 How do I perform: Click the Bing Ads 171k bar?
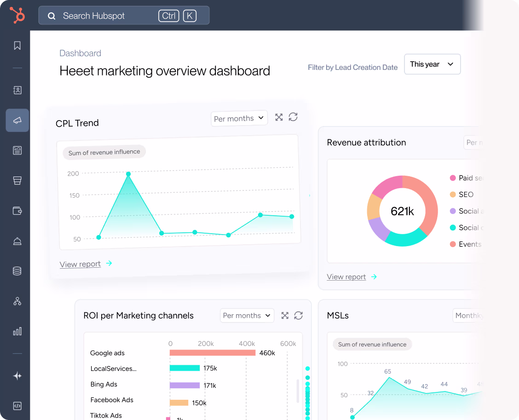(x=185, y=385)
